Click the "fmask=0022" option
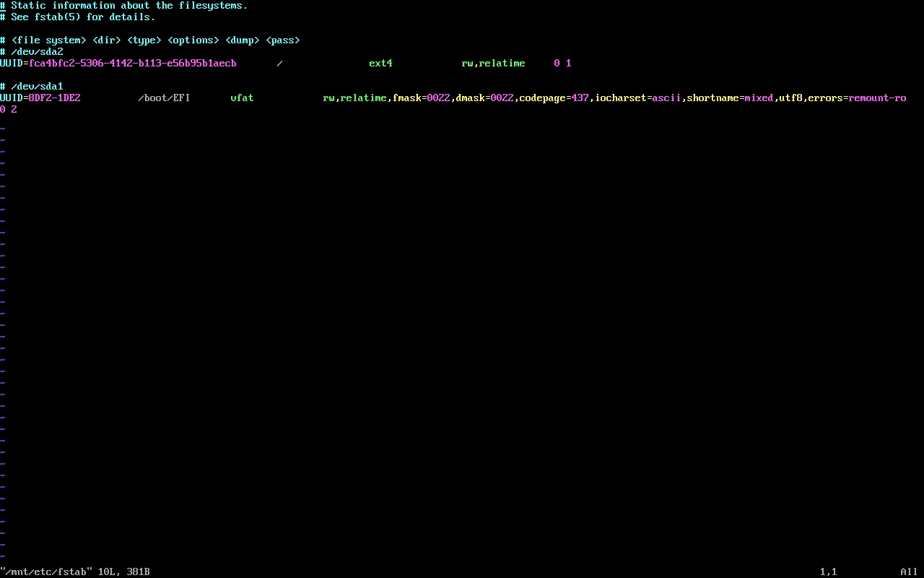 click(x=422, y=98)
